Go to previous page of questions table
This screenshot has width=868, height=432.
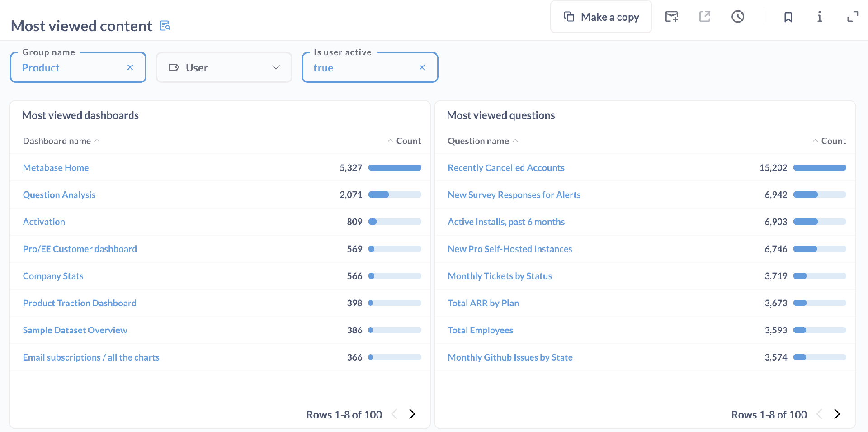coord(819,414)
